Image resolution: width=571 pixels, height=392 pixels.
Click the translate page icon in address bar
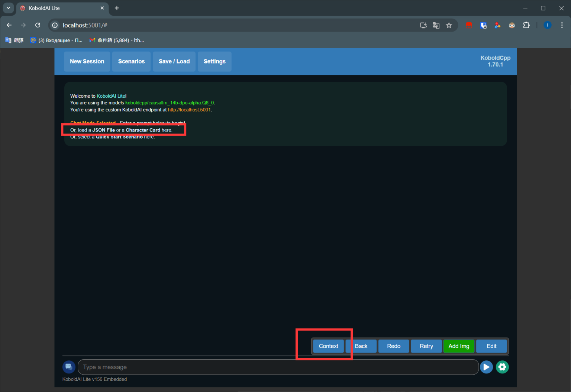click(x=436, y=25)
